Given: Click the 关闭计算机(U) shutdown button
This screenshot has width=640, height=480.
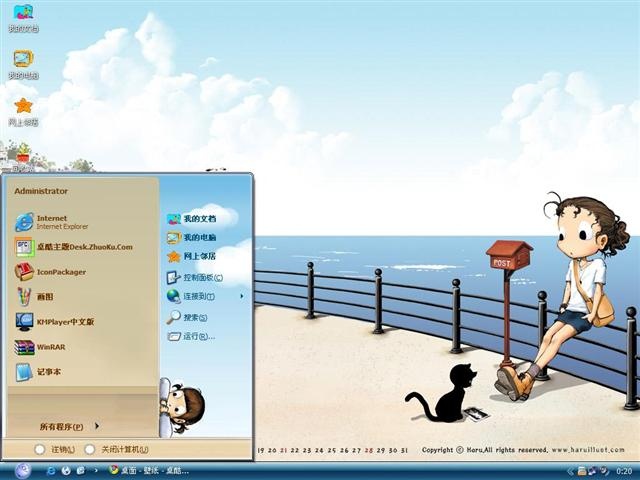Looking at the screenshot, I should point(117,449).
